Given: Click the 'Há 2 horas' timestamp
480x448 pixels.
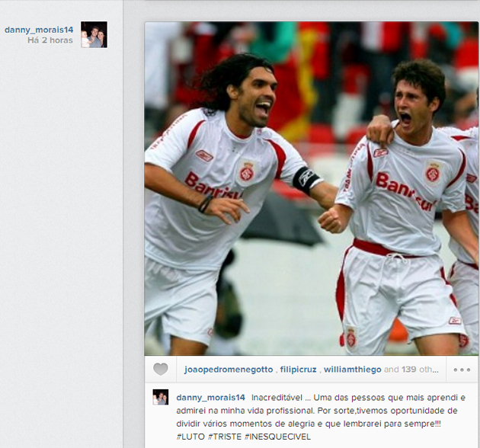Looking at the screenshot, I should coord(50,40).
